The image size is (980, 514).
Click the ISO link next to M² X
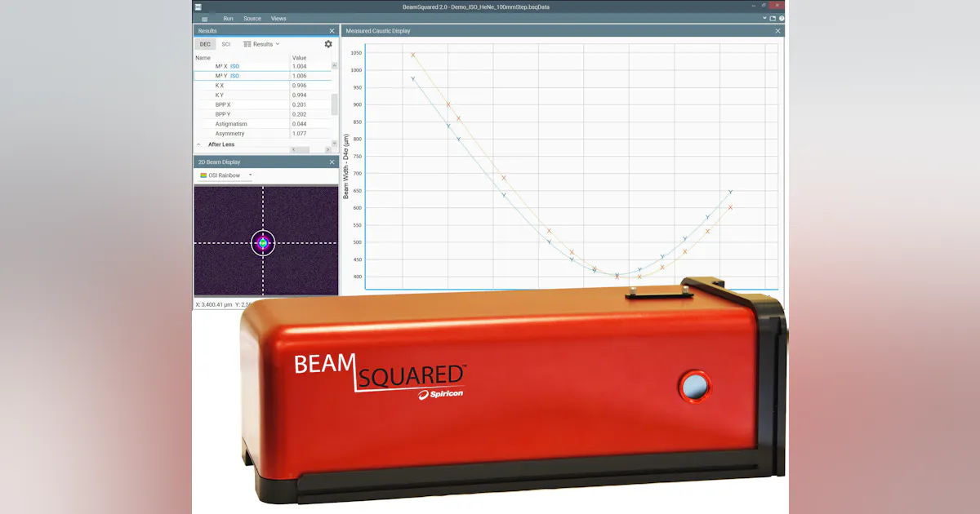coord(234,66)
